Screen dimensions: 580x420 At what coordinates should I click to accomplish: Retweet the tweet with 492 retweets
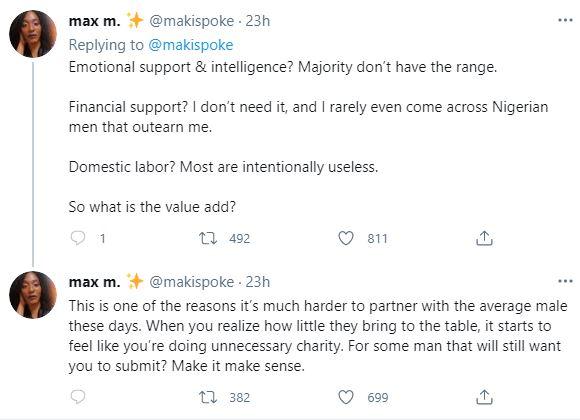[x=208, y=238]
